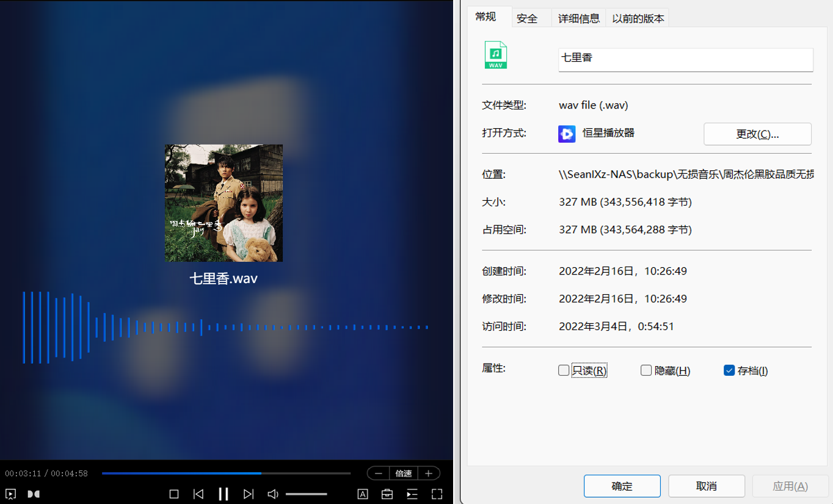This screenshot has width=833, height=504.
Task: Enter fullscreen mode
Action: tap(436, 494)
